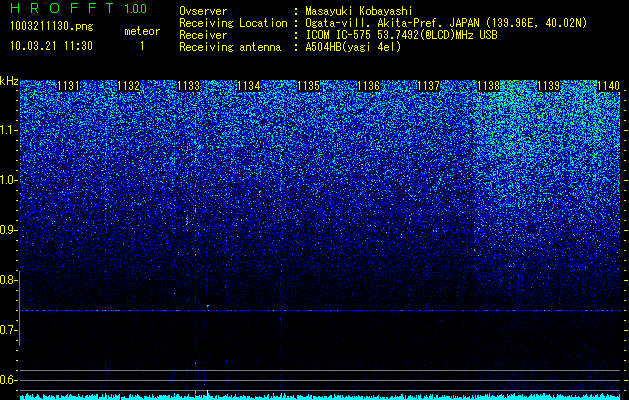This screenshot has height=400, width=629.
Task: Click the Receiver field label
Action: point(203,35)
